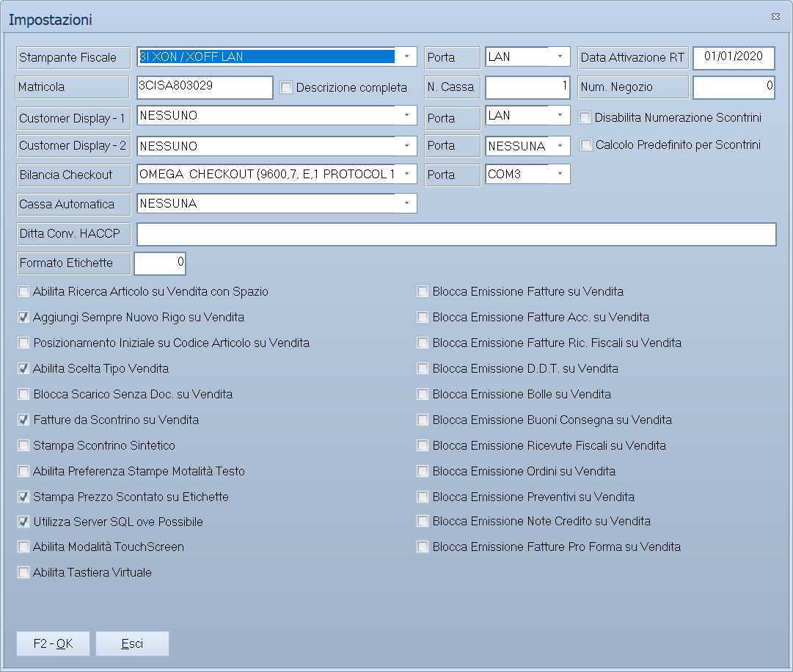
Task: Tick Abilita Preferenza Stampe Motalità Testo
Action: 23,471
